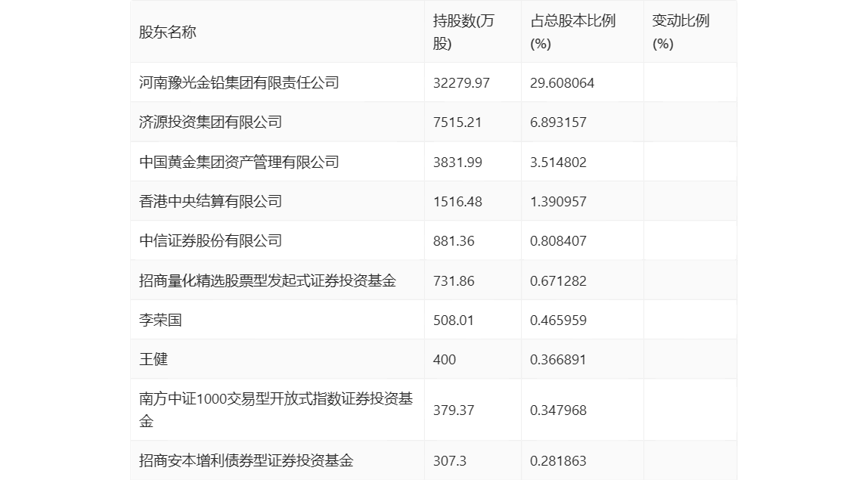Click holding value 7515.21

457,122
